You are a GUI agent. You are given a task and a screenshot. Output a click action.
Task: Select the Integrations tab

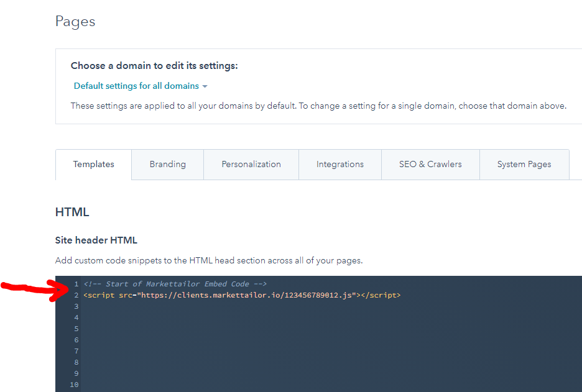click(339, 164)
